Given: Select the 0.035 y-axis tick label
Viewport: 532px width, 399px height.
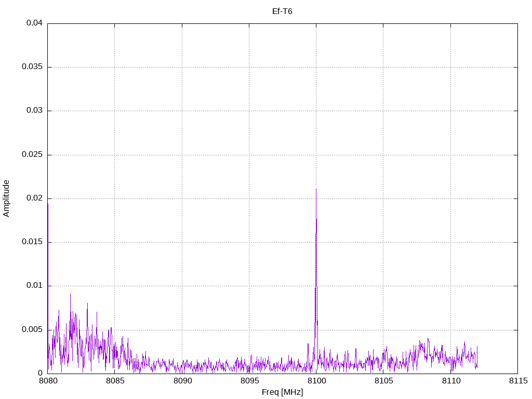Looking at the screenshot, I should [32, 67].
